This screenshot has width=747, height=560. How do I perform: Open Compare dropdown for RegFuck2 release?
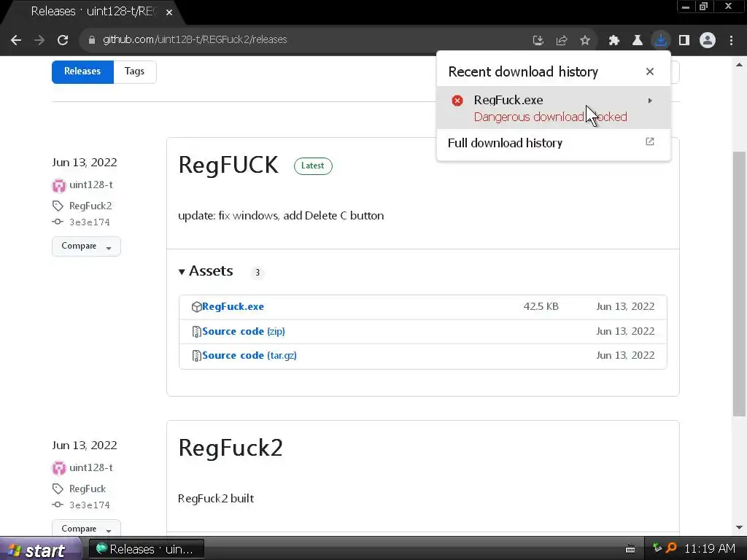[x=86, y=528]
